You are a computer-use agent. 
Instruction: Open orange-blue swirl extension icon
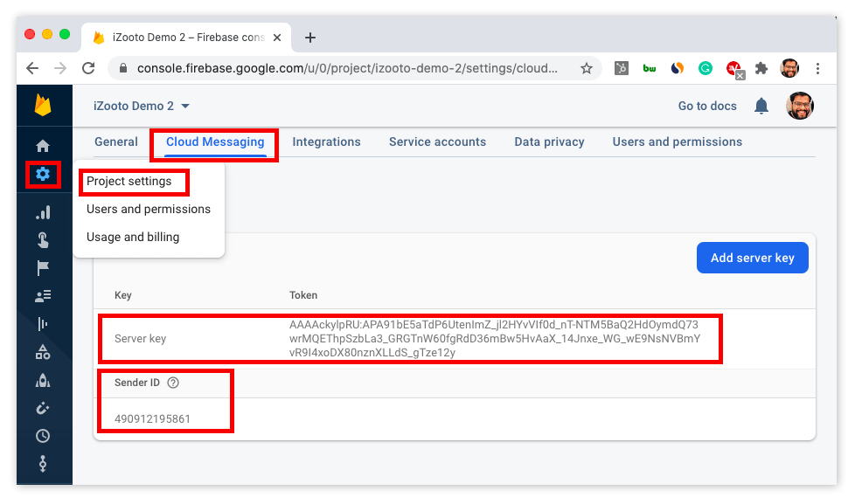point(678,68)
